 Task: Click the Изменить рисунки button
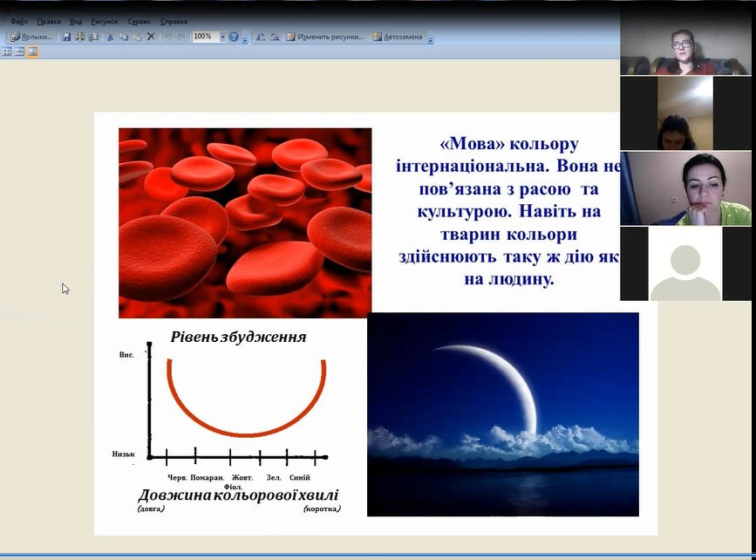pyautogui.click(x=325, y=37)
